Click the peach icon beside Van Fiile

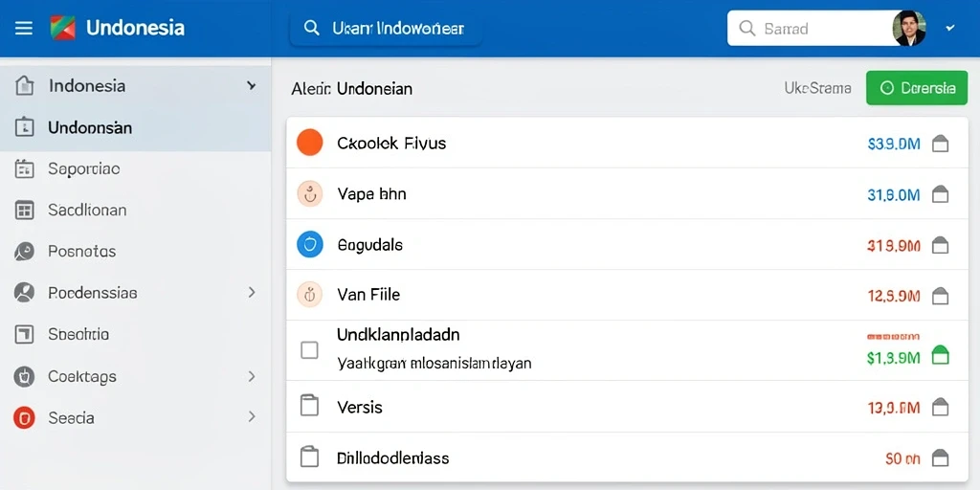click(309, 294)
